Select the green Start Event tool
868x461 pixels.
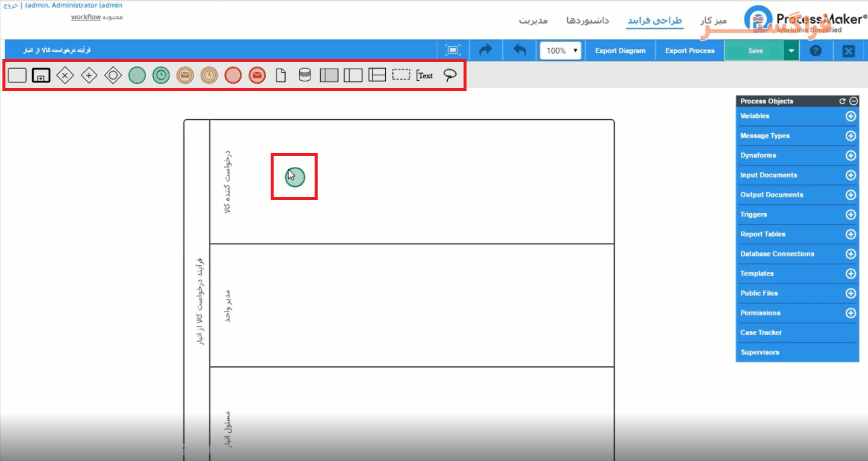coord(137,75)
